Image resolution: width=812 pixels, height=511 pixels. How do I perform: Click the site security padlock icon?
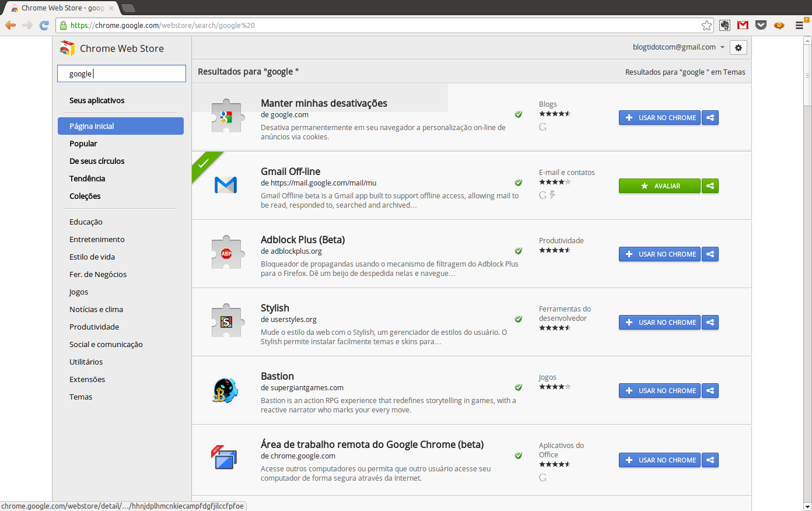pos(63,25)
